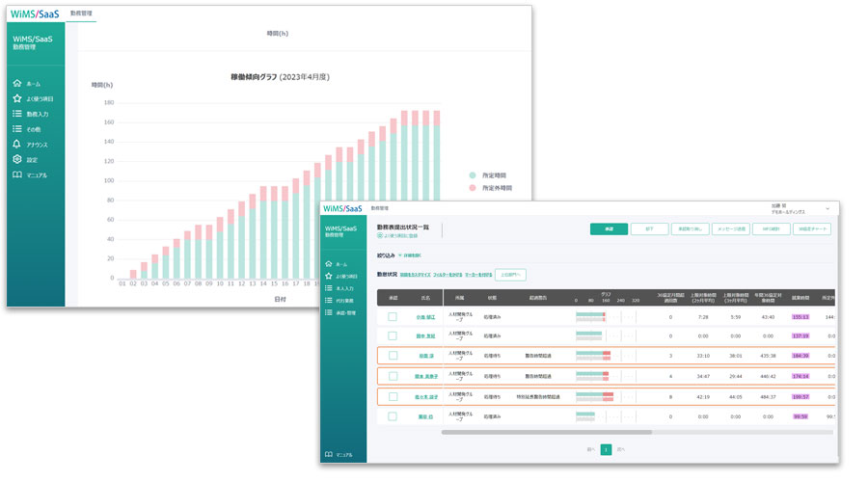868x482 pixels.
Task: Open the 項目をカスタマイズ link
Action: 415,275
